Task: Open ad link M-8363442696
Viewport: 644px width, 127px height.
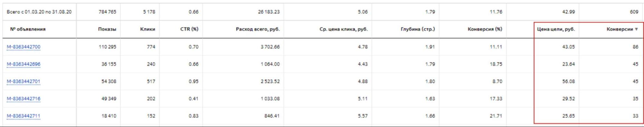Action: point(24,64)
